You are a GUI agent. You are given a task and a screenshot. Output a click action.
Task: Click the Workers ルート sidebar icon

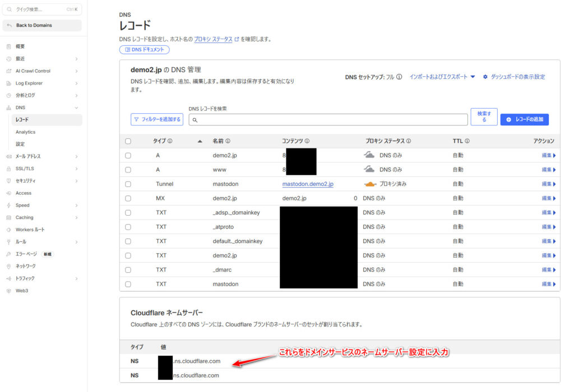8,230
